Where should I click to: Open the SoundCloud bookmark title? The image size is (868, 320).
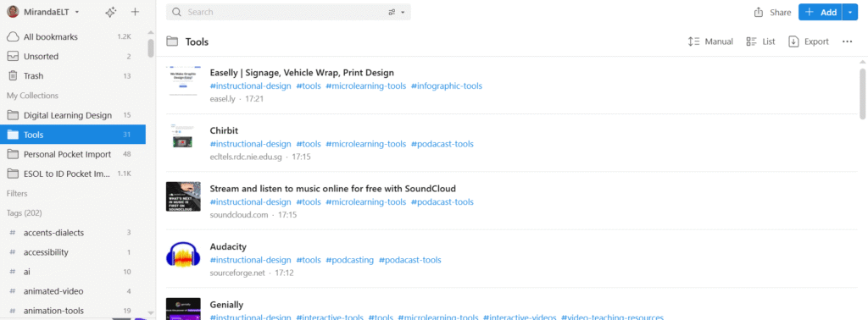point(332,189)
